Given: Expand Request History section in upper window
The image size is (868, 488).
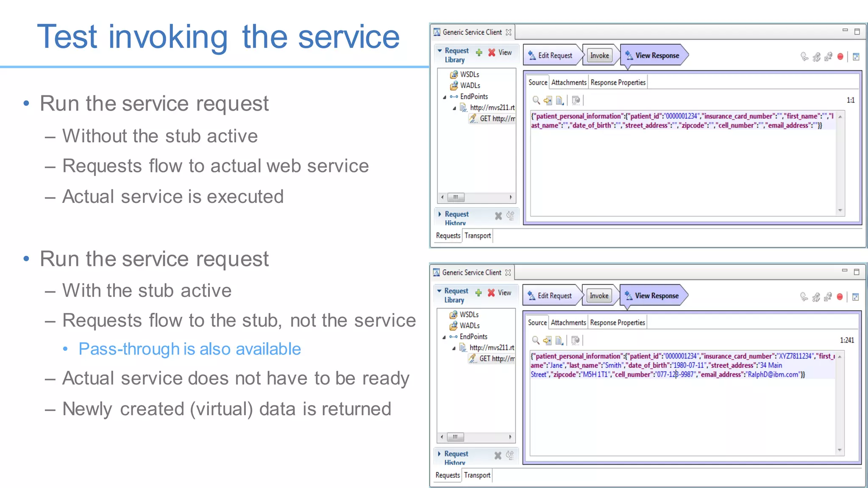Looking at the screenshot, I should point(440,214).
